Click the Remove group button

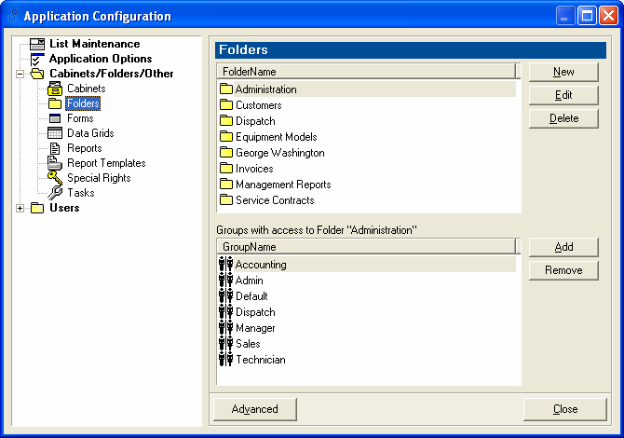[564, 271]
